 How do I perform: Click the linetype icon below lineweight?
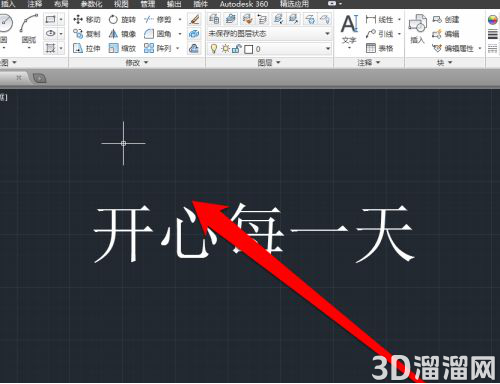(493, 49)
